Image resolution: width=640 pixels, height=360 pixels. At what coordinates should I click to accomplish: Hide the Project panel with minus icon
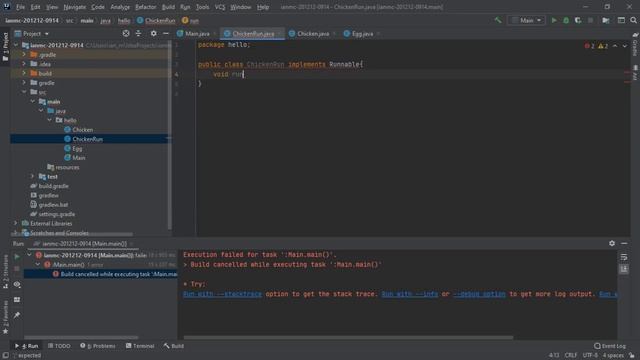[x=166, y=33]
